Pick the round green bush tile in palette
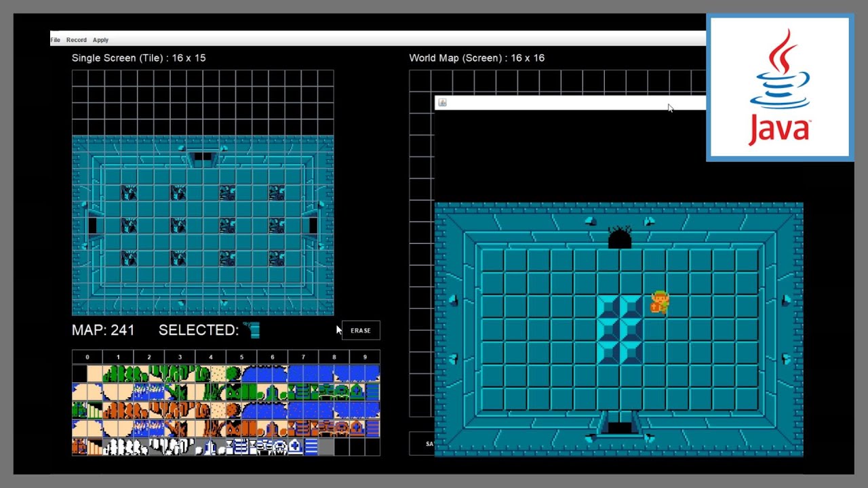Viewport: 868px width, 488px height. pos(234,373)
